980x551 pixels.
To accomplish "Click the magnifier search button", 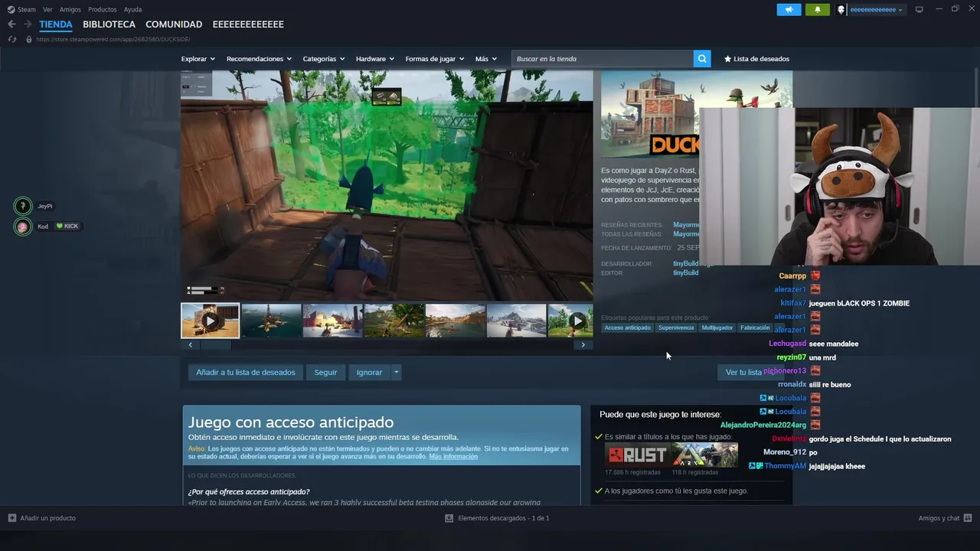I will [x=702, y=59].
